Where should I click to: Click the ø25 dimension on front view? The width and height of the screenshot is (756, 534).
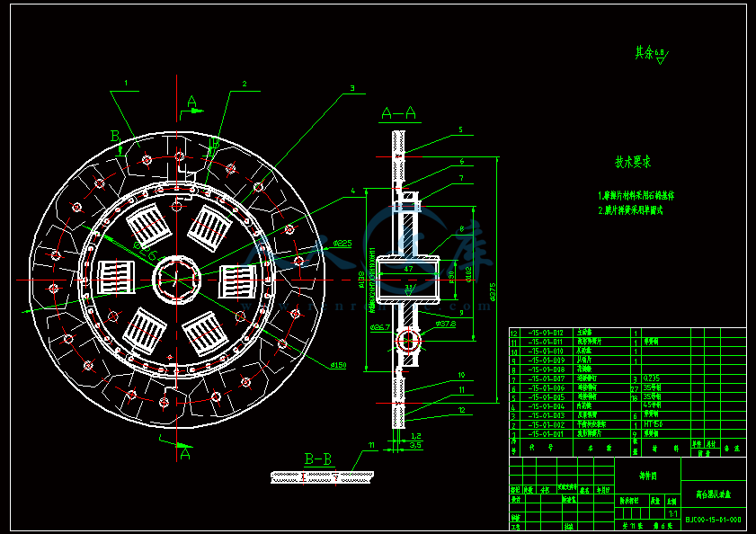342,244
